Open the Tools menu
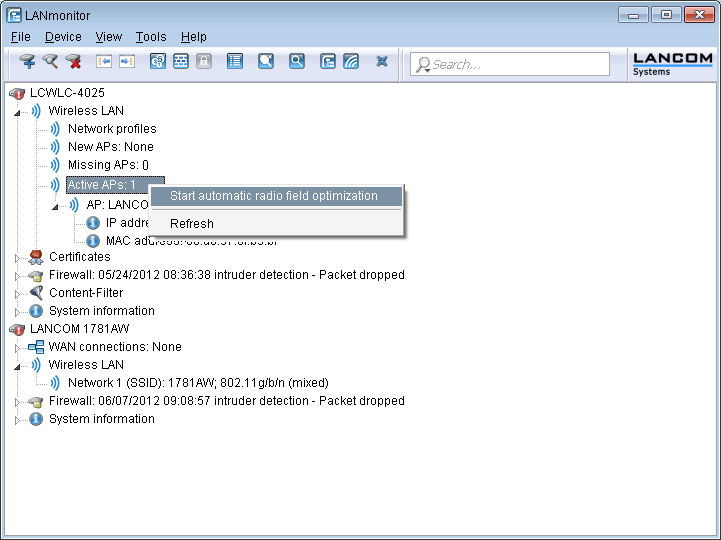721x540 pixels. click(x=151, y=37)
